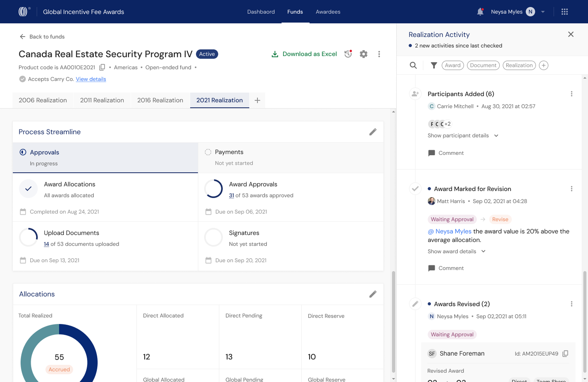Download the fund as Excel

(304, 54)
